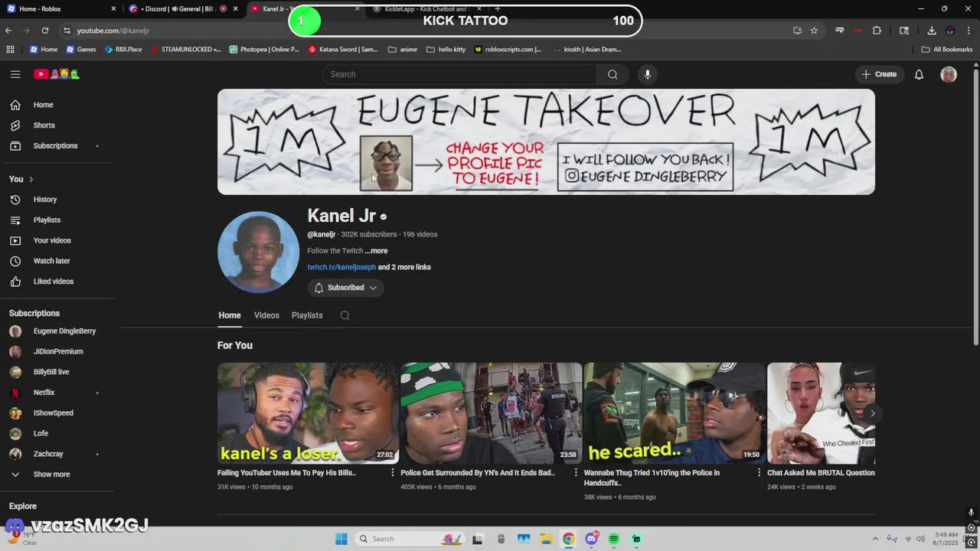Expand the You section chevron
The width and height of the screenshot is (980, 551).
(x=31, y=179)
